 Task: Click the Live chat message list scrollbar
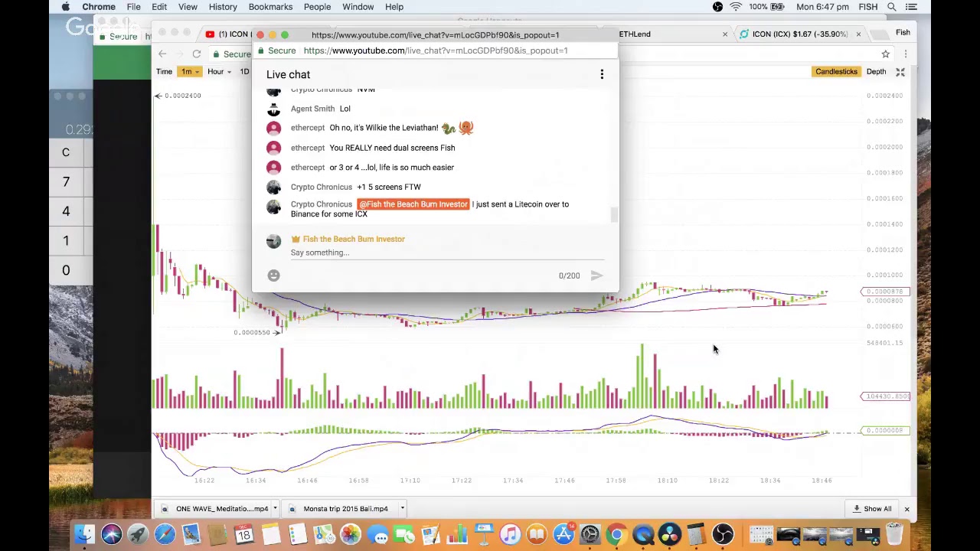tap(613, 215)
